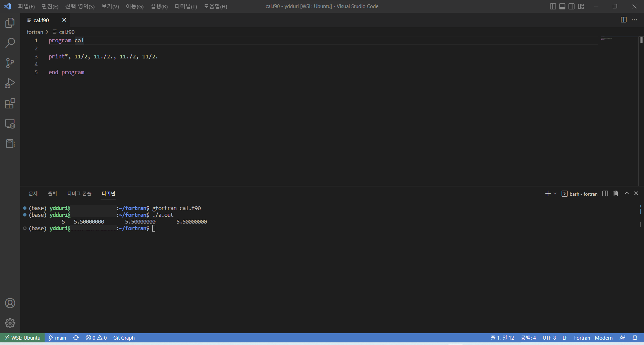The height and width of the screenshot is (345, 644).
Task: Open the new terminal launch profile dropdown
Action: point(555,194)
